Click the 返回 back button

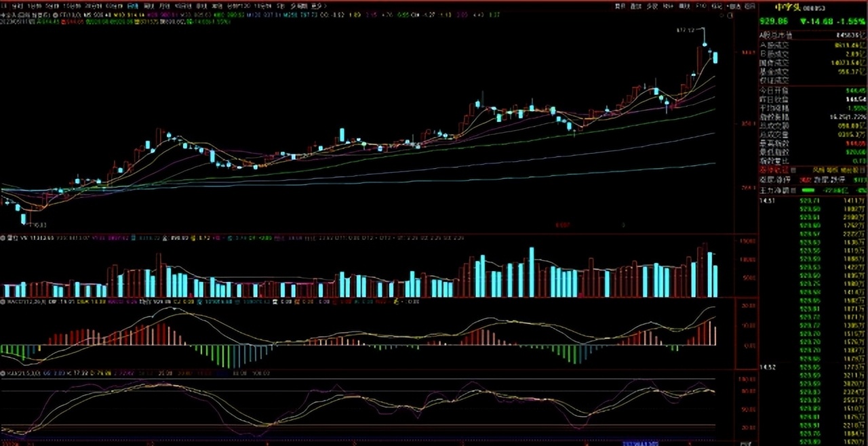pyautogui.click(x=749, y=5)
